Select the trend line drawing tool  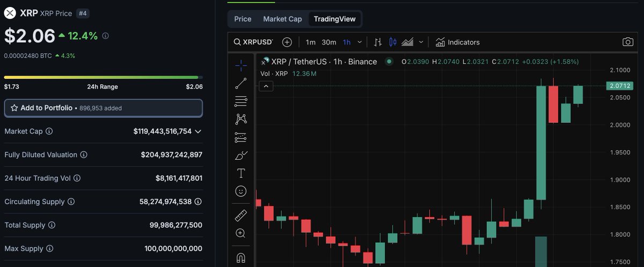pos(241,83)
